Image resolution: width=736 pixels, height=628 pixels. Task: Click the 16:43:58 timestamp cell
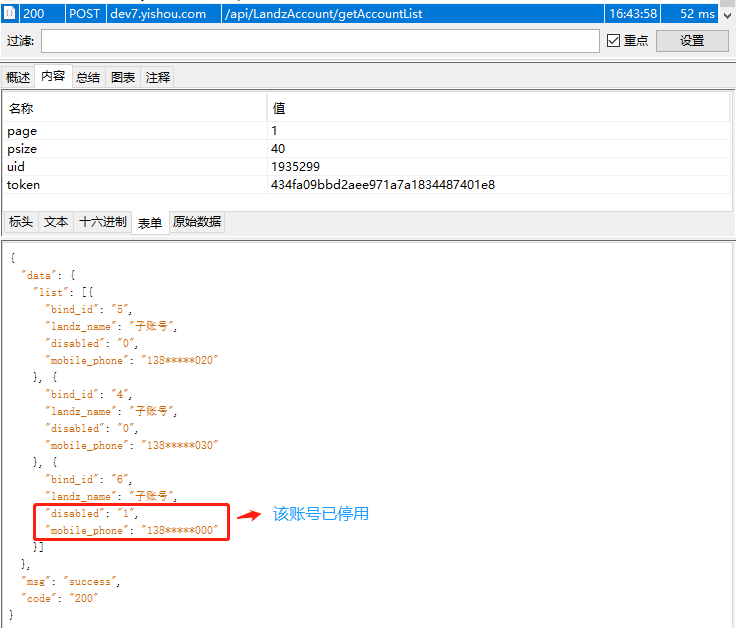click(633, 14)
